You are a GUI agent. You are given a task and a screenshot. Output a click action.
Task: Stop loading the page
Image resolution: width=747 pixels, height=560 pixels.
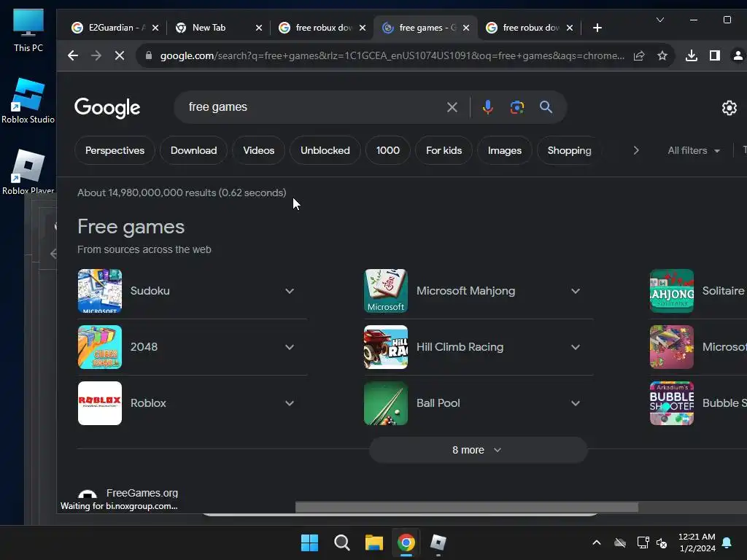pyautogui.click(x=120, y=55)
